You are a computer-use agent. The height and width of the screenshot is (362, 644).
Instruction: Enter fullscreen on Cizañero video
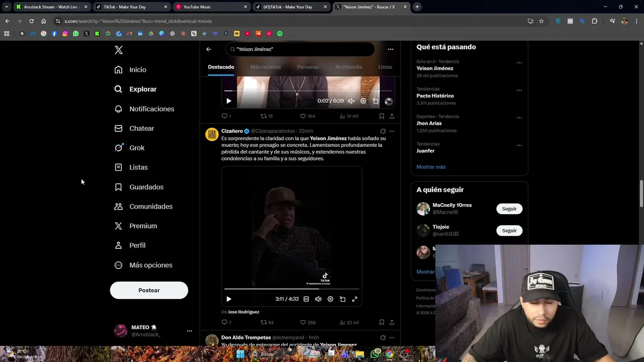(354, 299)
